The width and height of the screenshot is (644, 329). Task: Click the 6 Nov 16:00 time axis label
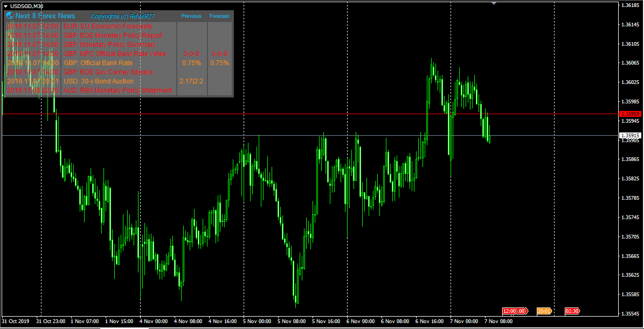click(x=430, y=321)
